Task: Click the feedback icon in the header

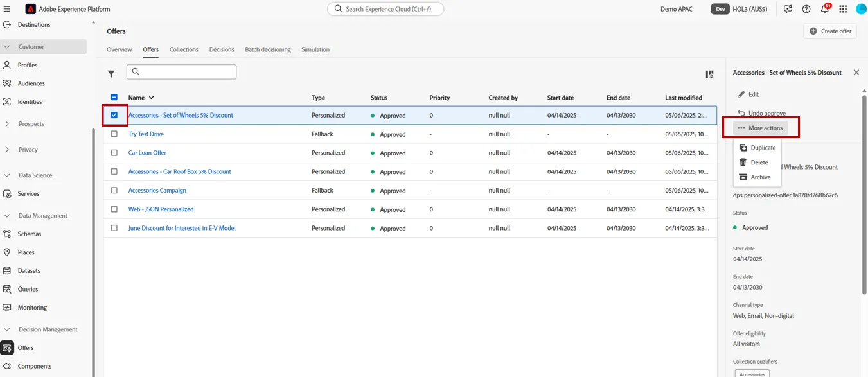Action: tap(788, 9)
